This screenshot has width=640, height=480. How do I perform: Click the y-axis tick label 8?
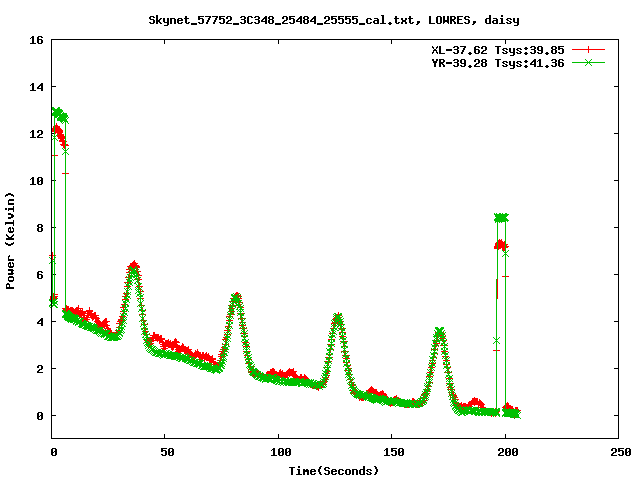40,228
